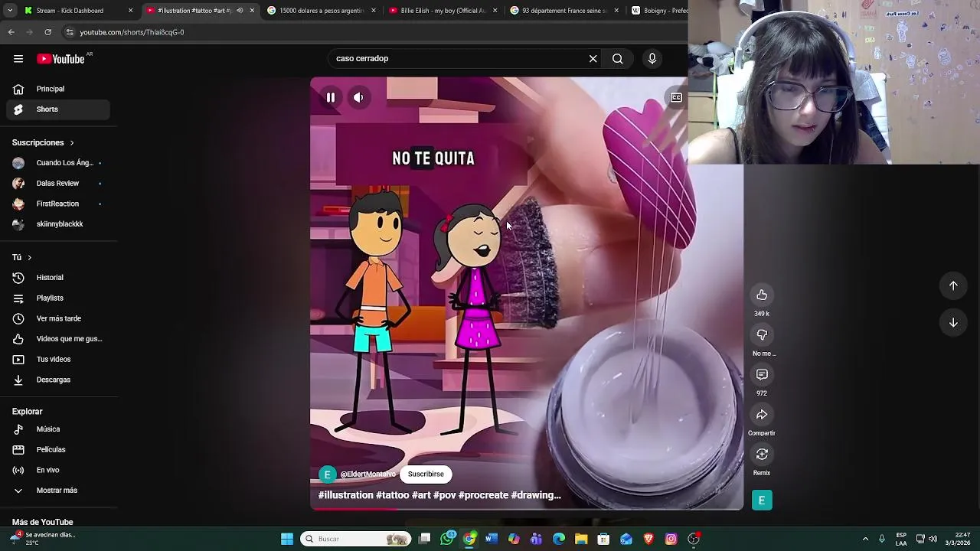This screenshot has height=551, width=980.
Task: Run search with magnifier button
Action: point(617,58)
